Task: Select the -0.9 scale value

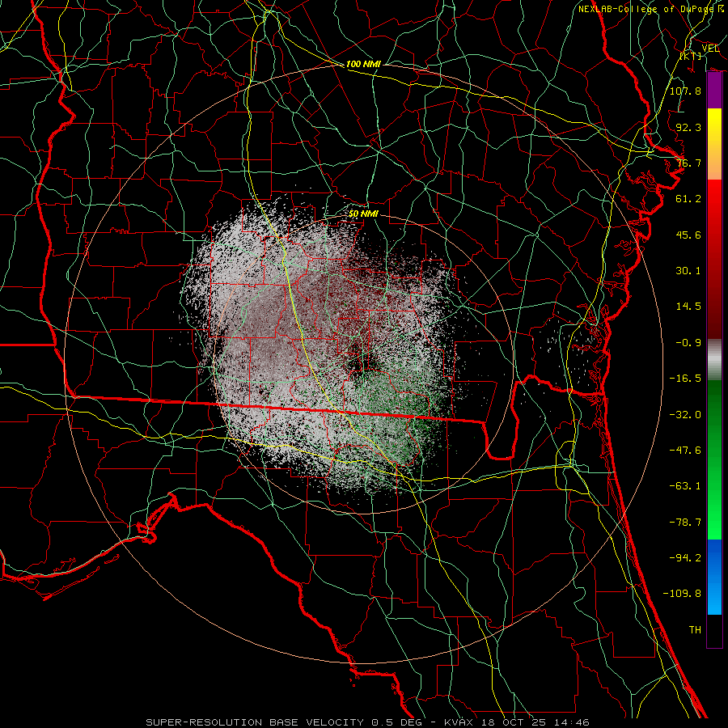Action: (x=688, y=343)
